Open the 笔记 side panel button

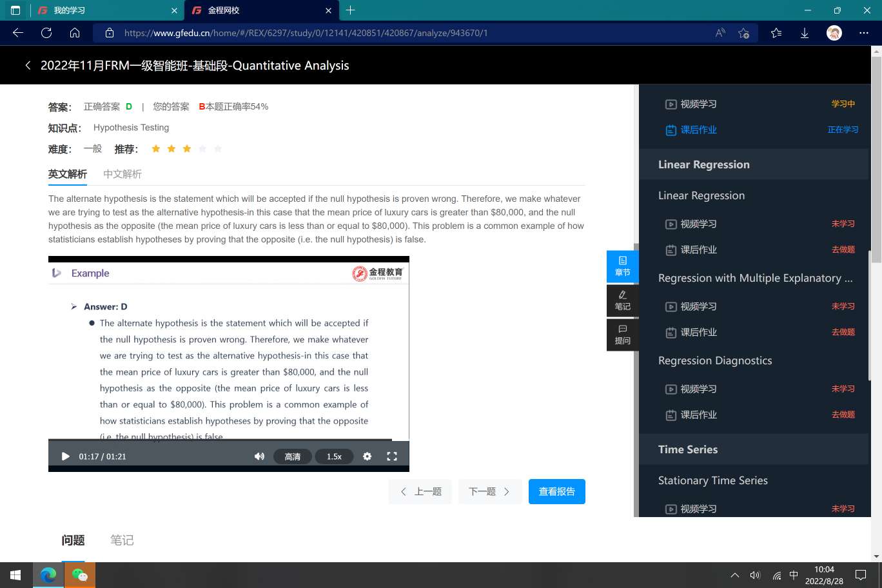(622, 300)
